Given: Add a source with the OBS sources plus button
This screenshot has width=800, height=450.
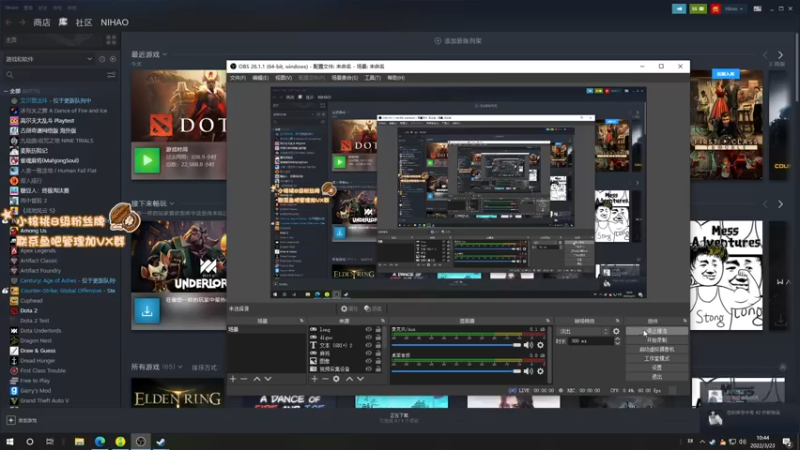Looking at the screenshot, I should [x=314, y=379].
